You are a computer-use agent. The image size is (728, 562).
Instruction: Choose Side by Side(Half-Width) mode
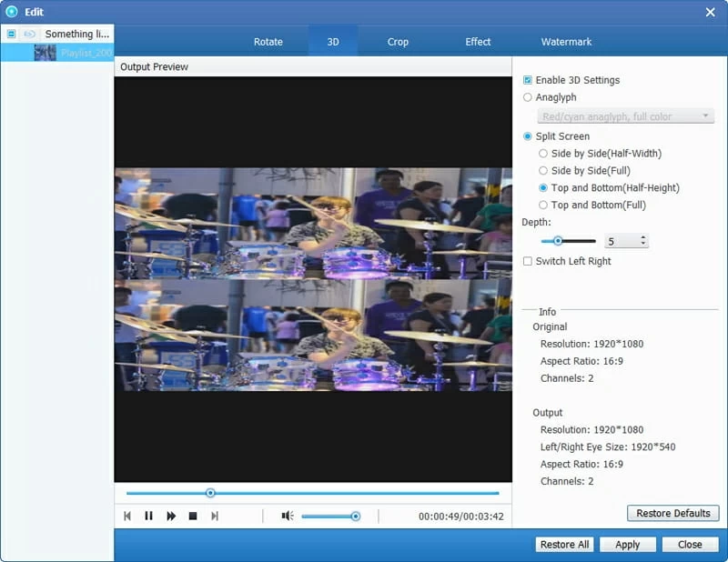[x=543, y=154]
